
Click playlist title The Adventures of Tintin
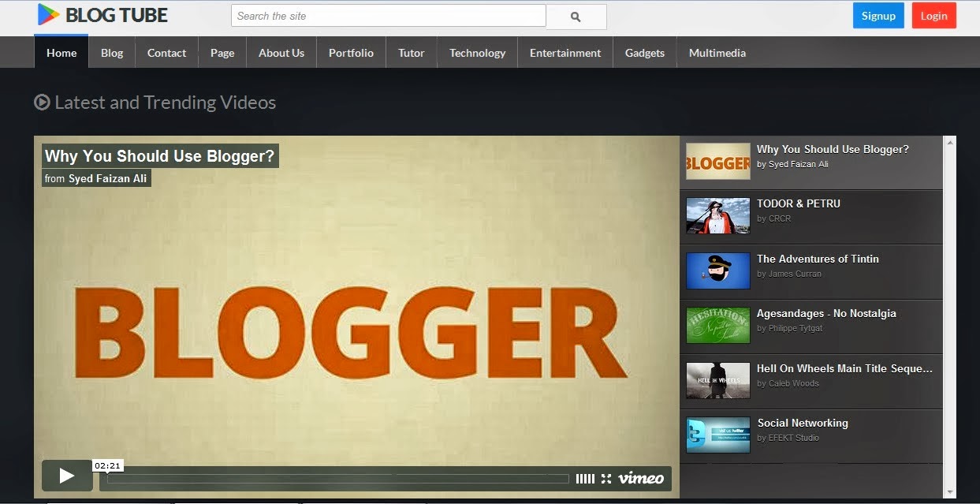(x=818, y=259)
